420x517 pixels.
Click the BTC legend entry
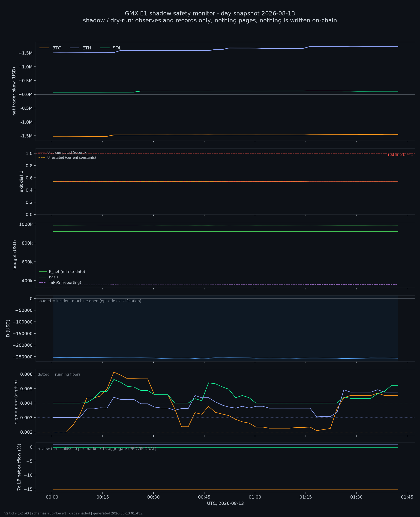pos(50,48)
